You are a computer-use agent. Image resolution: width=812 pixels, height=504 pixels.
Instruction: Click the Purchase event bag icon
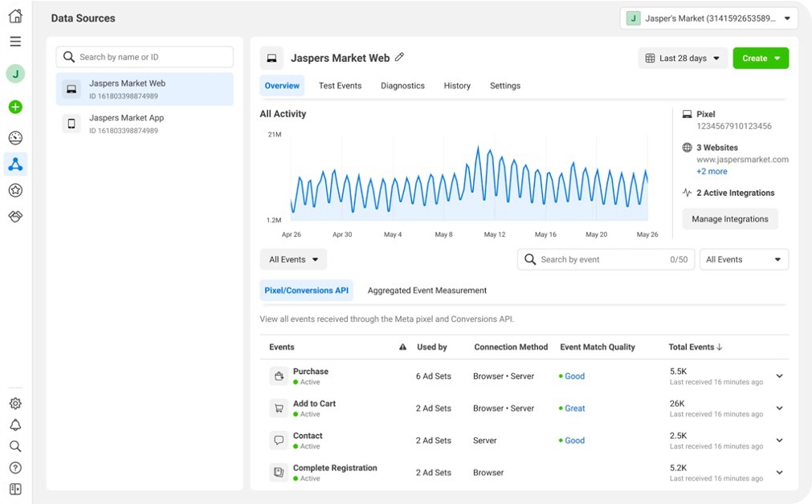[279, 376]
